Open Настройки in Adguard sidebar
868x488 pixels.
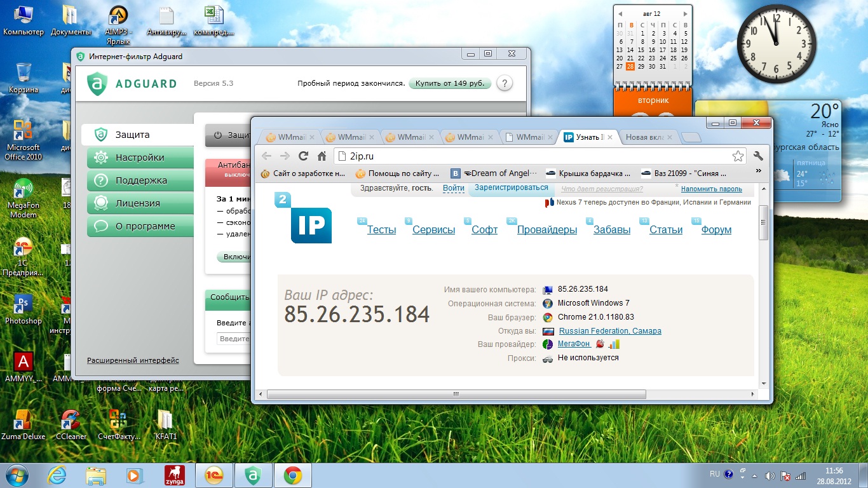pyautogui.click(x=140, y=158)
